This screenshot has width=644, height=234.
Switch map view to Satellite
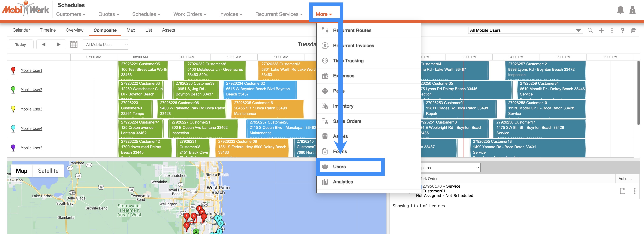click(48, 171)
